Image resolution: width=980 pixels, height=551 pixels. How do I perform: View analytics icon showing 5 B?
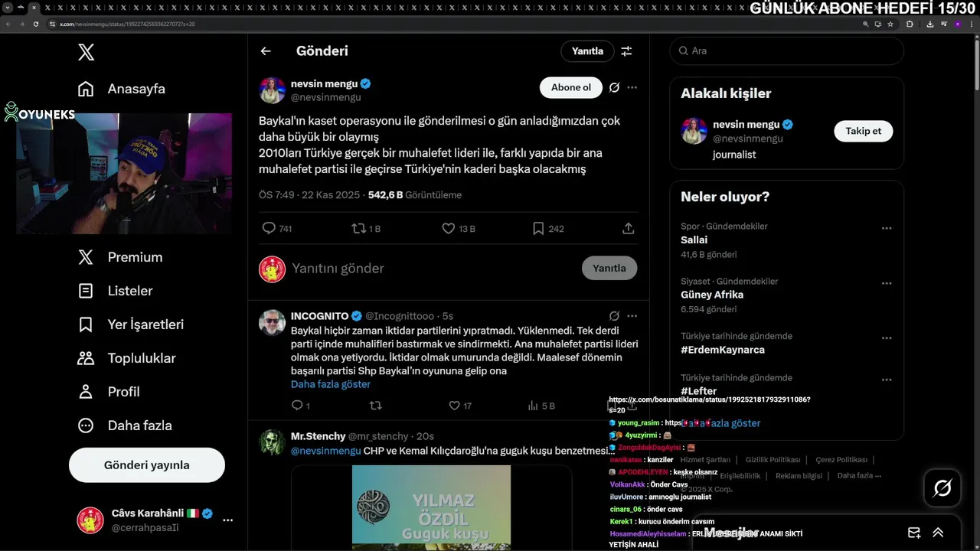(533, 406)
